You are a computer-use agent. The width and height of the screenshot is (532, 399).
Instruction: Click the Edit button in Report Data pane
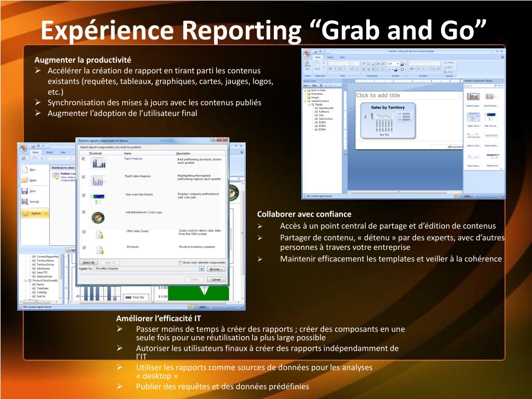coord(315,86)
